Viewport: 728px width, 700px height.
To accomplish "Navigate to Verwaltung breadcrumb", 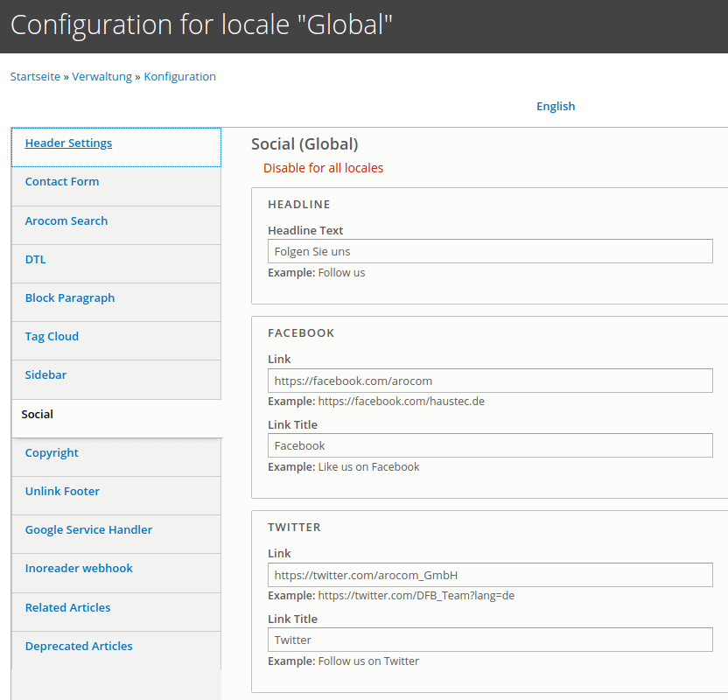I will click(101, 77).
